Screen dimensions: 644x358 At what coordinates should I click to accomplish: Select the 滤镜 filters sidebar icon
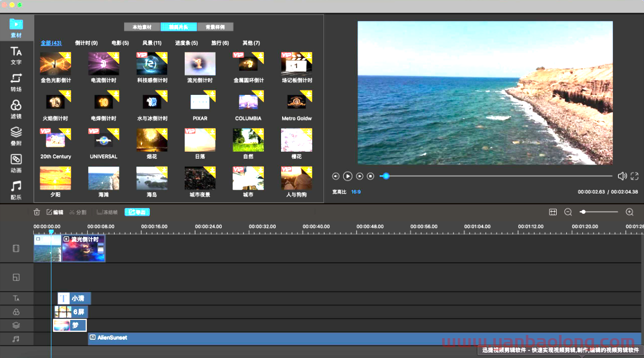coord(16,109)
